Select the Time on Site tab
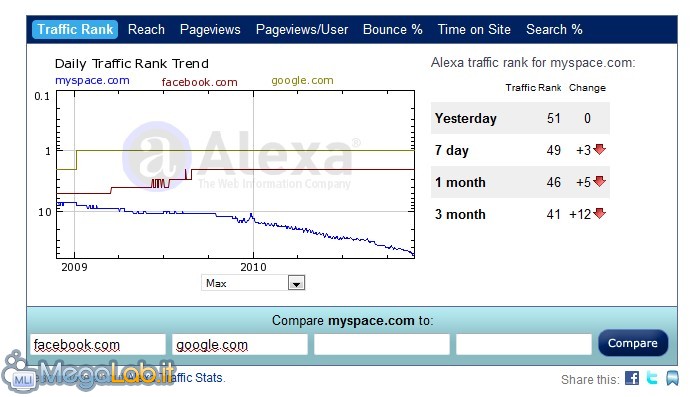 coord(474,29)
